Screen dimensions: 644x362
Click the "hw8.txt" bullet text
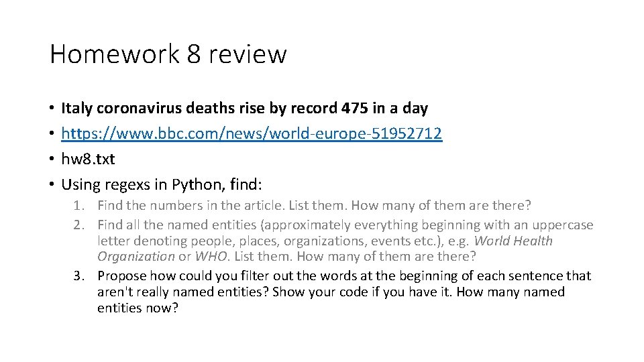[88, 159]
